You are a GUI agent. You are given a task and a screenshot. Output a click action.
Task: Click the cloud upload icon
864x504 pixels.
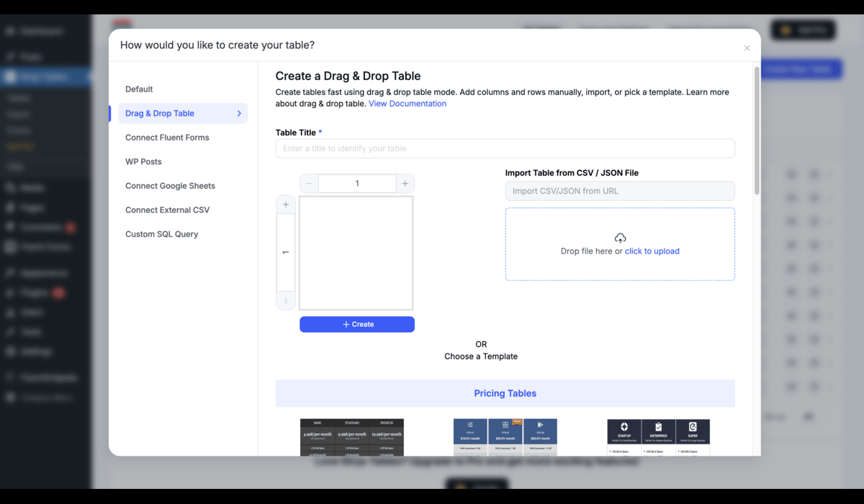pyautogui.click(x=620, y=238)
